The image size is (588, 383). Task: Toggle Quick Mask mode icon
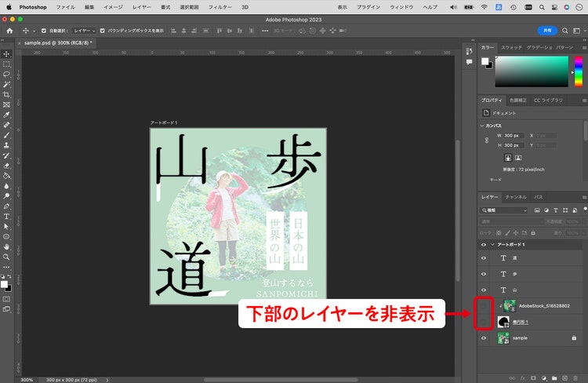pos(6,299)
